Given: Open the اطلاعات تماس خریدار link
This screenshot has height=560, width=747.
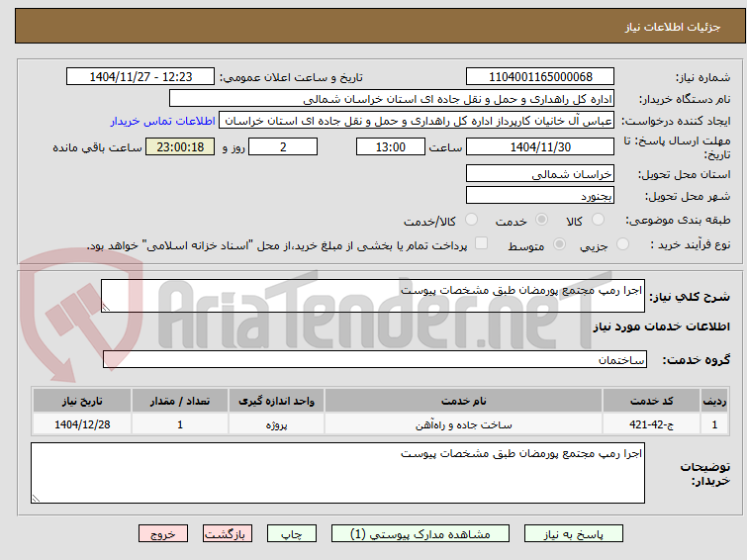Looking at the screenshot, I should (163, 121).
